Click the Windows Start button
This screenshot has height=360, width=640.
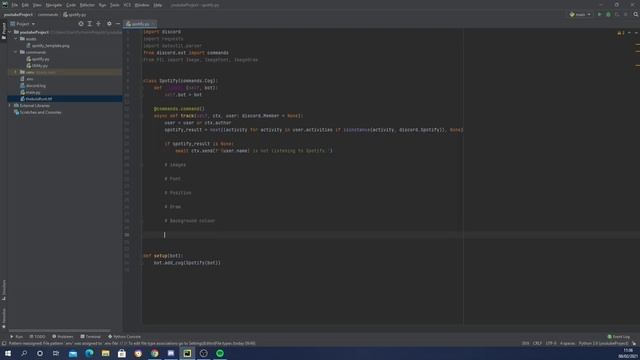coord(8,353)
